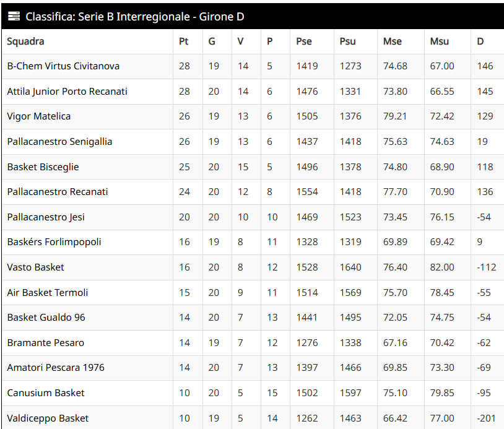Select Pallacanestro Jesi row name
This screenshot has height=429, width=504.
46,217
